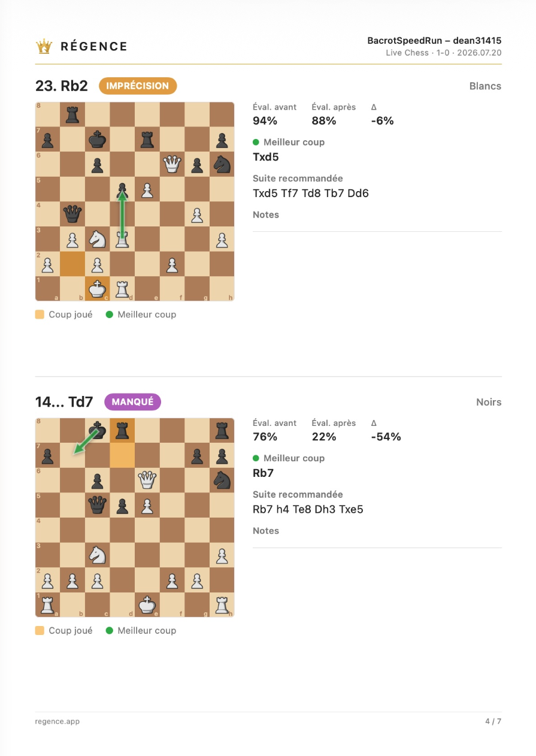Click the IMPRÉCISION badge
This screenshot has height=756, width=536.
pos(138,86)
